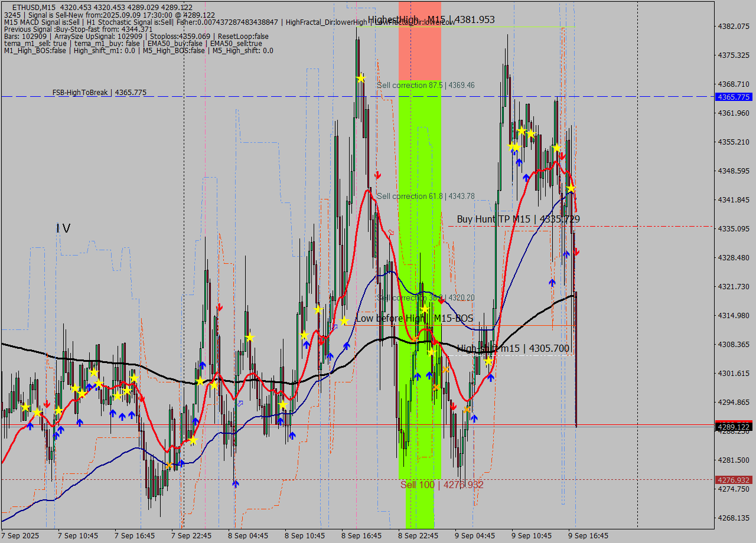This screenshot has width=756, height=543.
Task: Click the blue up arrow under the lowest 8 Sep 04:45 wick
Action: pos(236,484)
